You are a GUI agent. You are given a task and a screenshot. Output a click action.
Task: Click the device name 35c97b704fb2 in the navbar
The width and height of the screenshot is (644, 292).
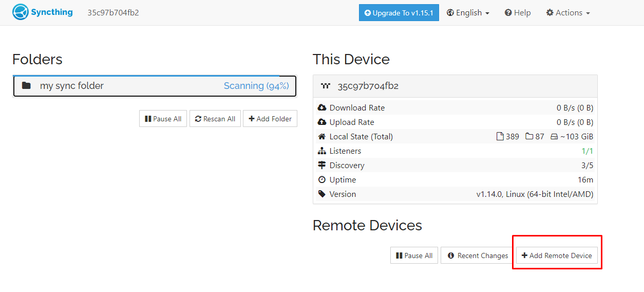(x=113, y=13)
